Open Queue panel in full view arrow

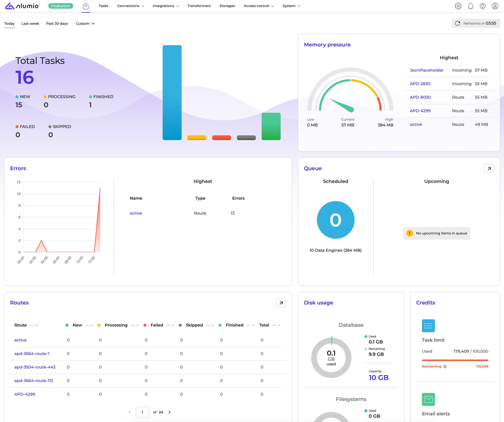pyautogui.click(x=489, y=168)
